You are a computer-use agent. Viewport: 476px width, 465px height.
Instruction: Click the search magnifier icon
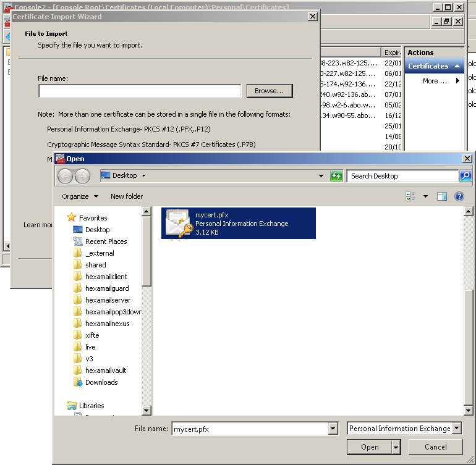[x=465, y=176]
